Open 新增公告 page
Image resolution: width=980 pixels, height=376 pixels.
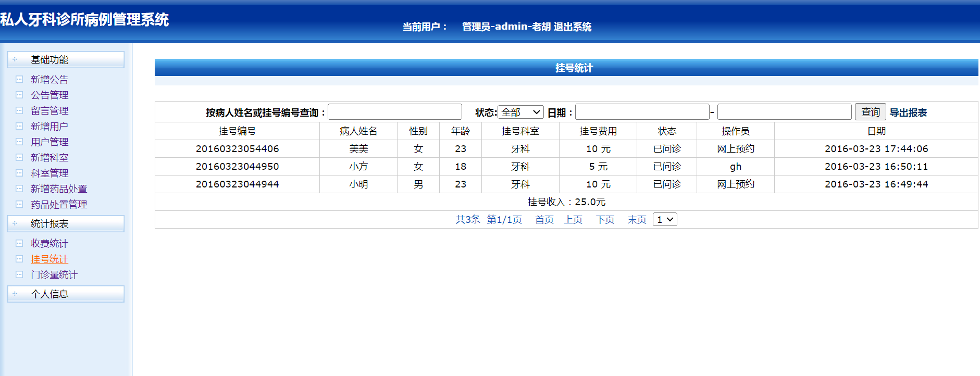(x=49, y=79)
